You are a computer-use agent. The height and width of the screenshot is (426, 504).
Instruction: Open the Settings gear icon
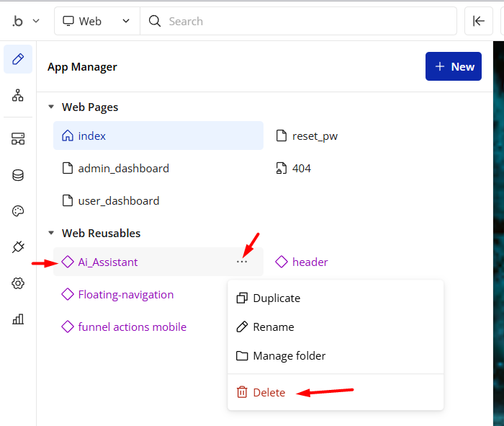click(x=18, y=283)
